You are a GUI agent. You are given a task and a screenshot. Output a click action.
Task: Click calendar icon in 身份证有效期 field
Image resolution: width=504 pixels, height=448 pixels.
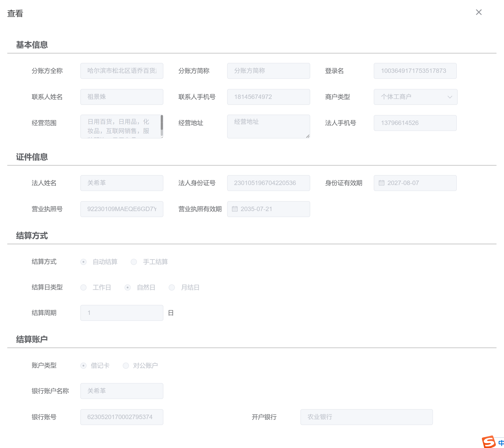pos(381,183)
